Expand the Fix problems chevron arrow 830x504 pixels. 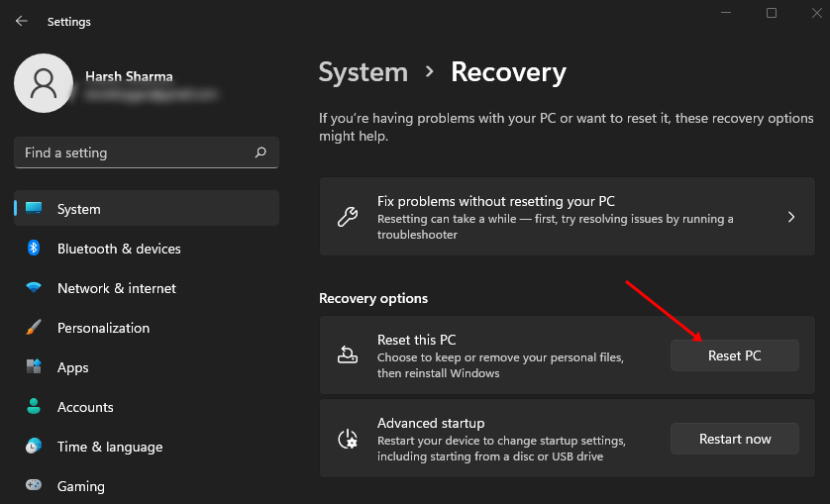tap(790, 217)
